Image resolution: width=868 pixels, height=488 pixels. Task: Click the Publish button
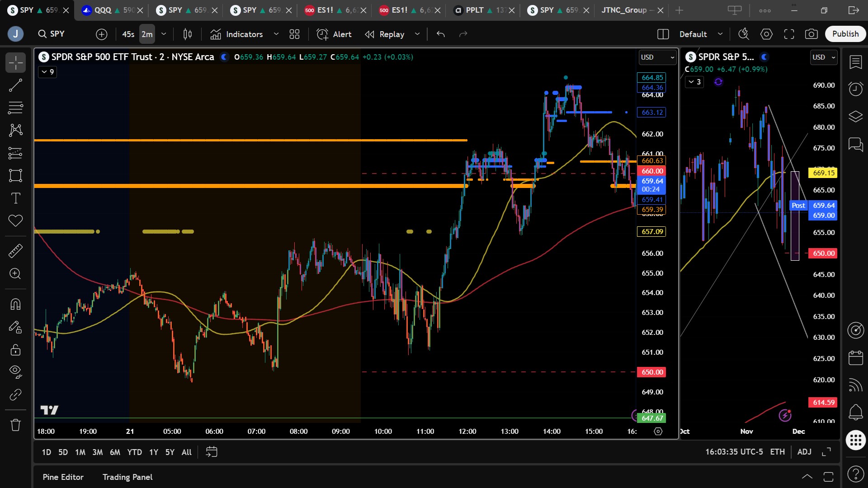point(845,34)
